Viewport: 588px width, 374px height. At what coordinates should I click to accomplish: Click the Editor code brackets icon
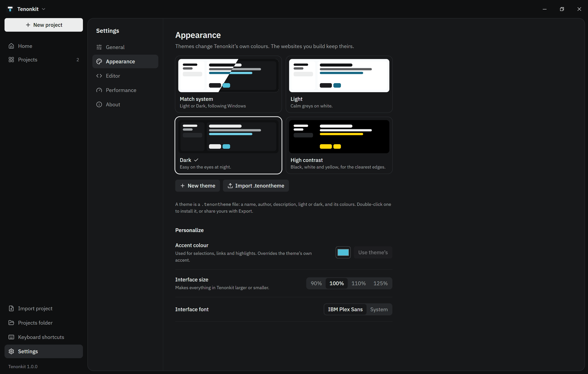[99, 76]
